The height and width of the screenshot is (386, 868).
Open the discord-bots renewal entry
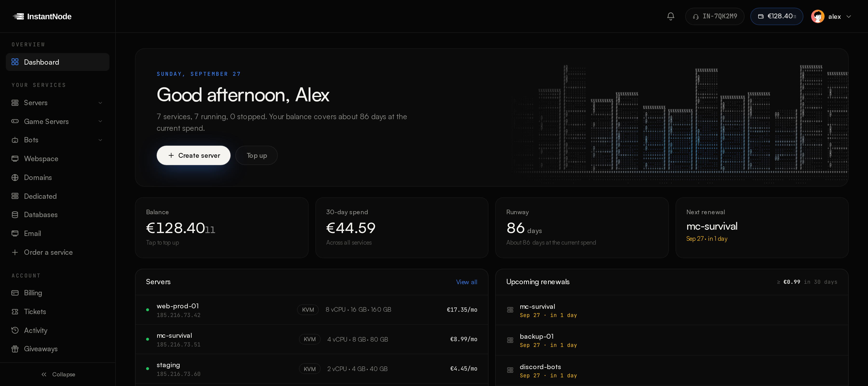672,371
